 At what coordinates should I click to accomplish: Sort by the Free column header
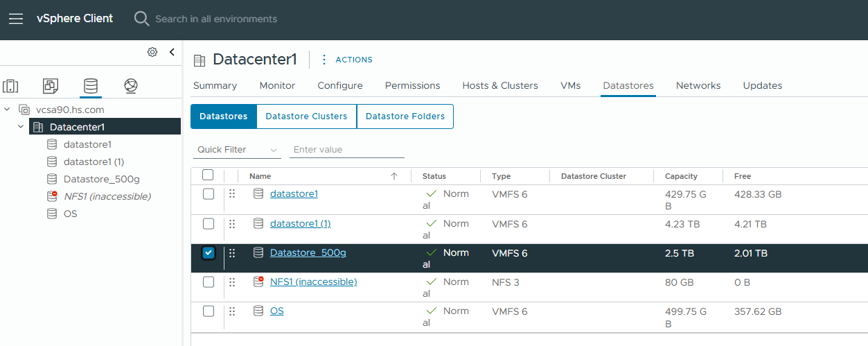pyautogui.click(x=743, y=176)
